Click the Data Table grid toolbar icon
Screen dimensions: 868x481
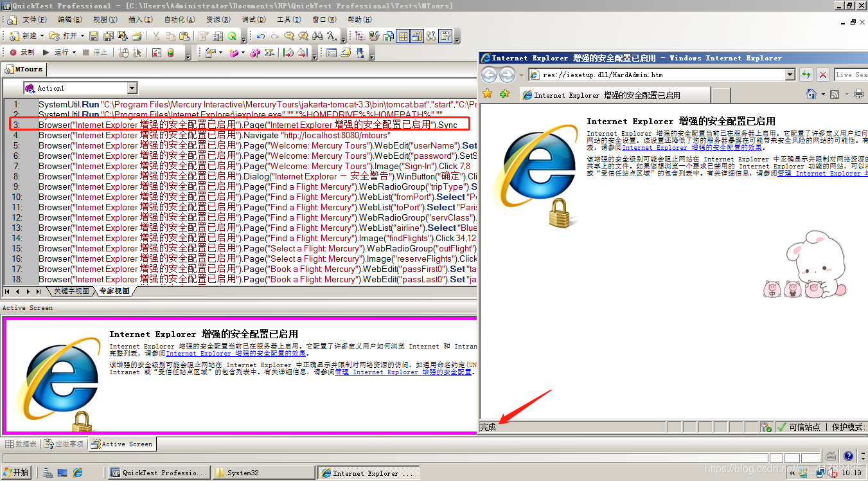(x=403, y=36)
